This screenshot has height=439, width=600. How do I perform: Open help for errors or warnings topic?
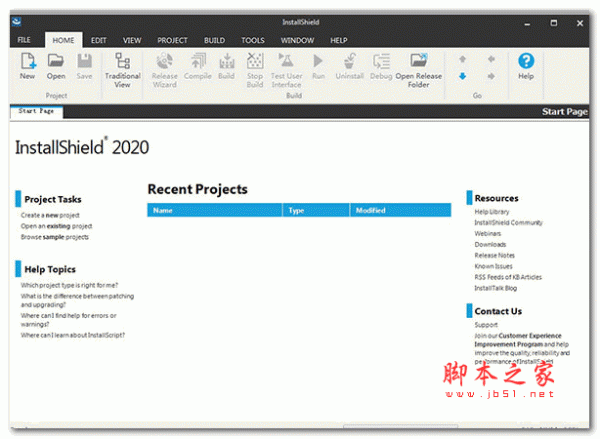(68, 320)
